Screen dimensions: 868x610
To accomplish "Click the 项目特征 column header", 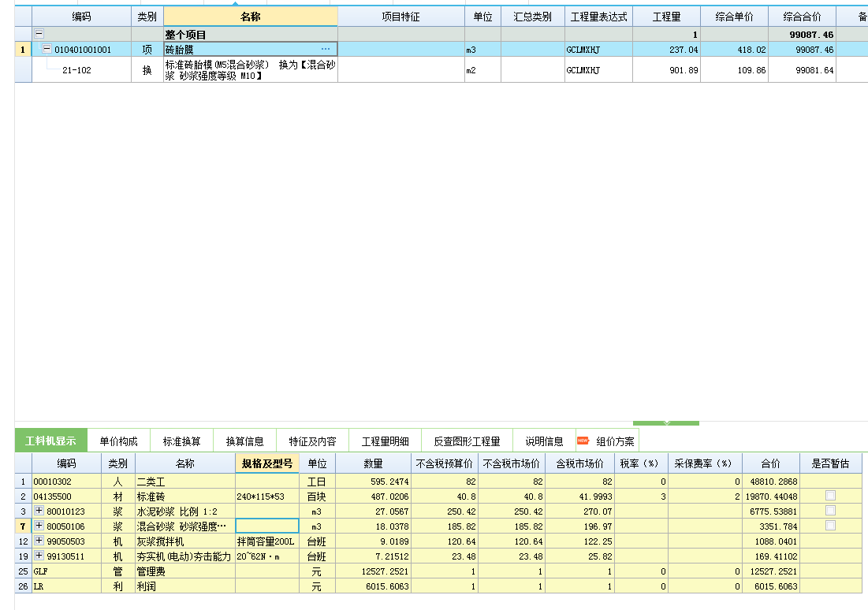I will (x=400, y=17).
